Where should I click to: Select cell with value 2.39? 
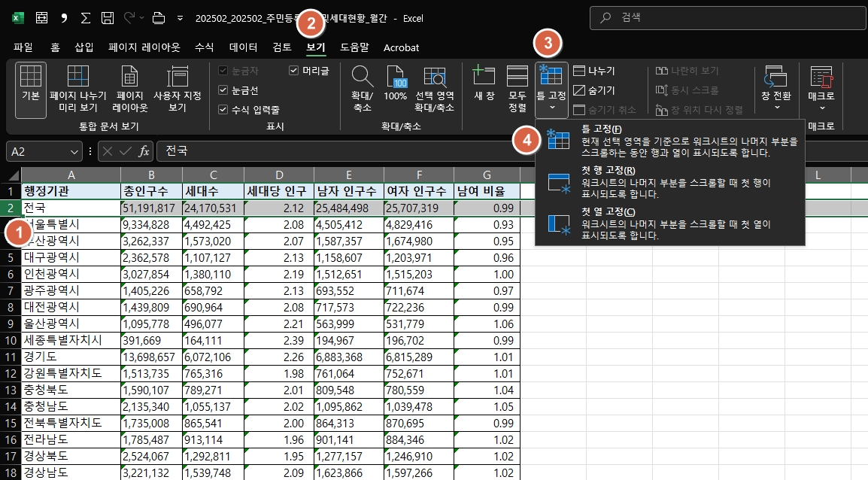pyautogui.click(x=279, y=341)
